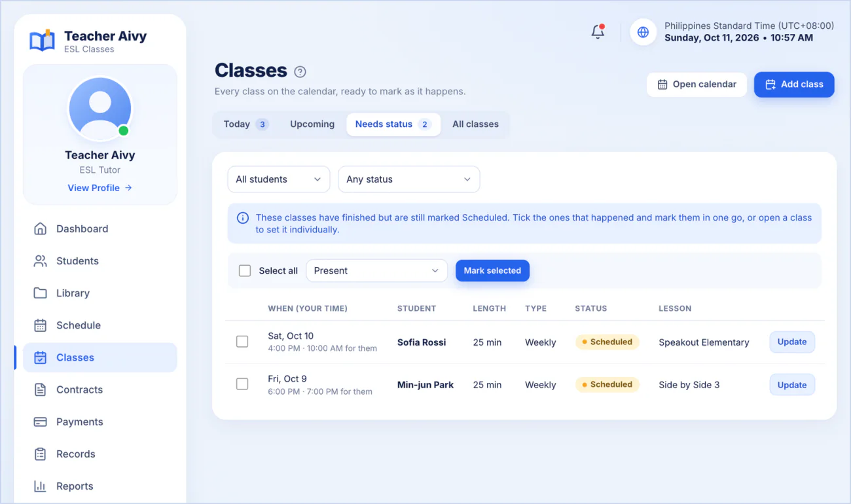The height and width of the screenshot is (504, 851).
Task: Click the Contracts document icon in sidebar
Action: (x=40, y=389)
